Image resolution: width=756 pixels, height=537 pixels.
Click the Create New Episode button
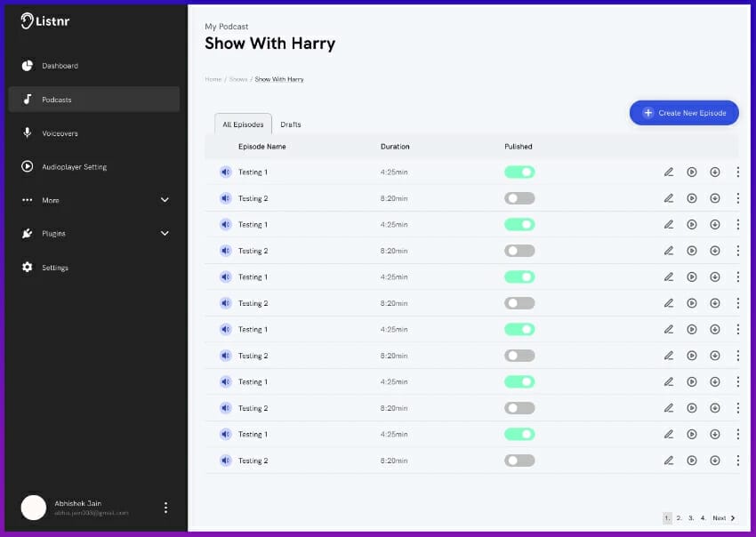pos(684,113)
